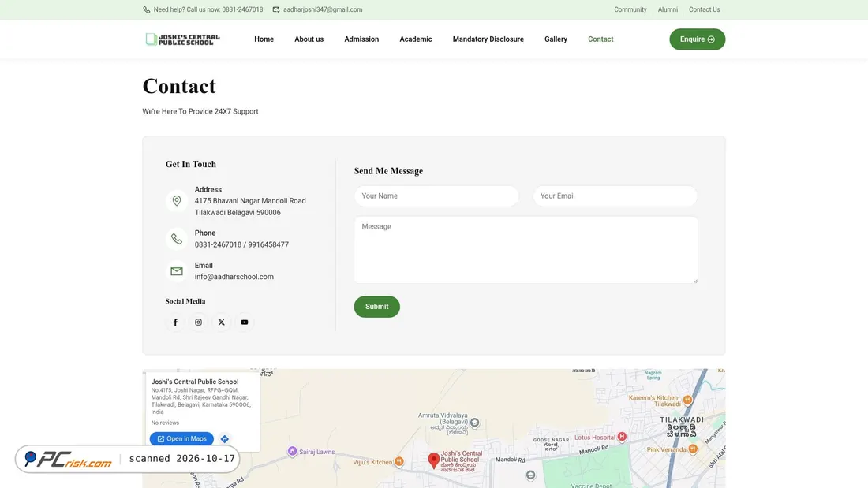Click the call now number 0831-2467018

click(x=242, y=9)
